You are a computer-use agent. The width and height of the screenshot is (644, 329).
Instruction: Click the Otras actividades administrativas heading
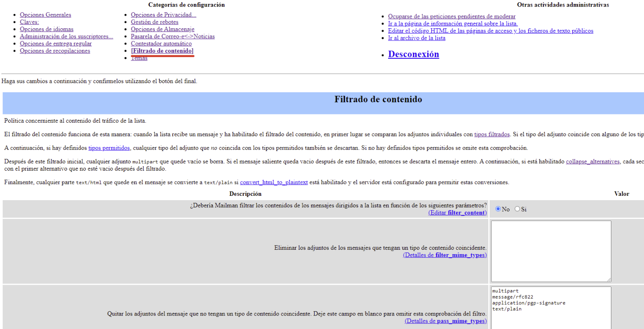563,5
